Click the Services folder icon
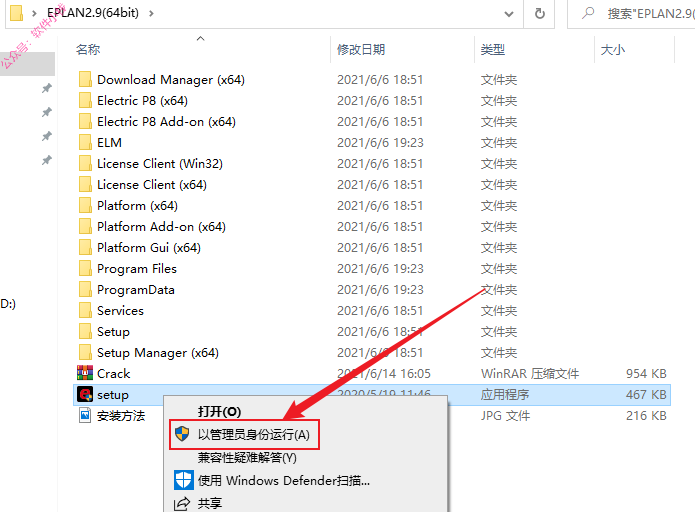Viewport: 695px width, 512px height. click(x=85, y=310)
